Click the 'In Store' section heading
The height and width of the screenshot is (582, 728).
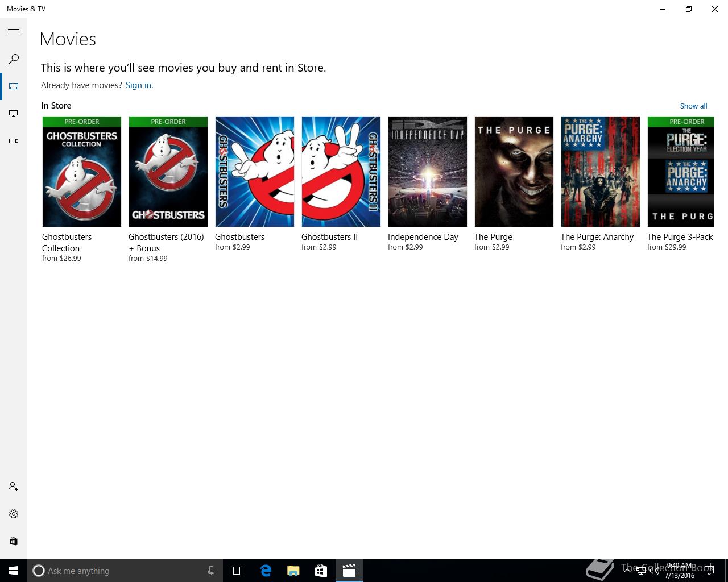coord(56,106)
